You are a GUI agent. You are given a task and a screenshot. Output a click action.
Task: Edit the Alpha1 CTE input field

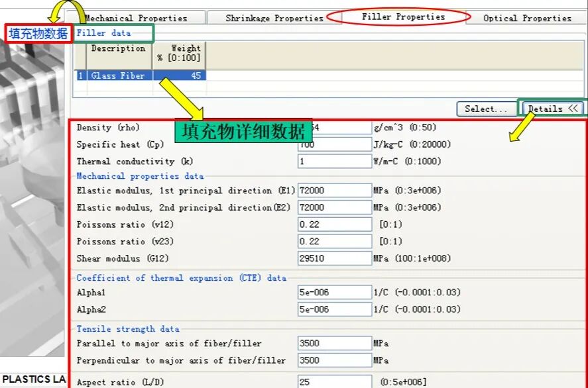(335, 292)
